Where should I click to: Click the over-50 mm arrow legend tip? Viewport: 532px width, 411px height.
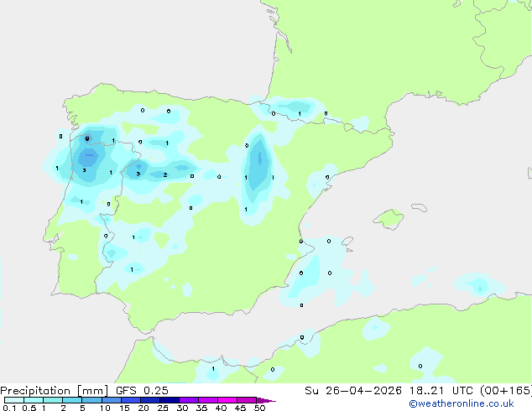(x=266, y=400)
